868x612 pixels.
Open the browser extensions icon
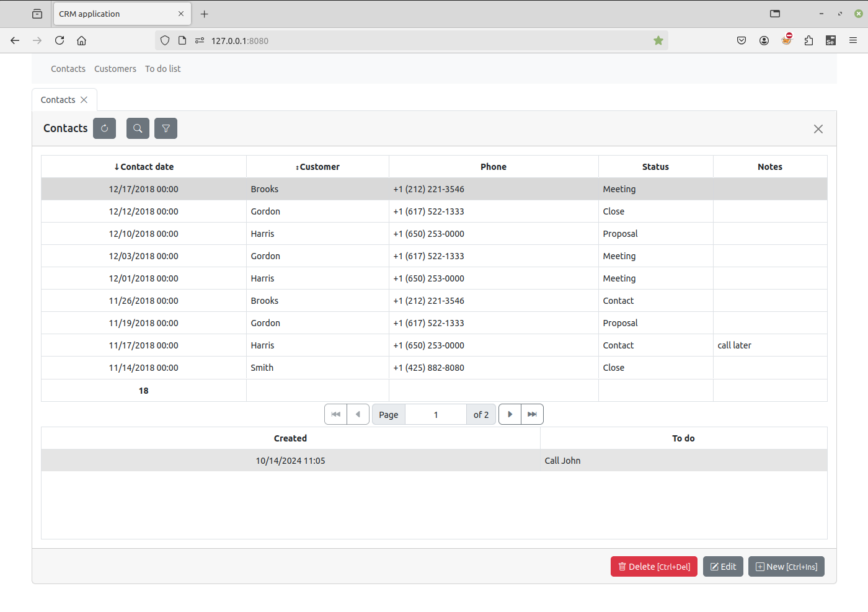click(x=808, y=41)
